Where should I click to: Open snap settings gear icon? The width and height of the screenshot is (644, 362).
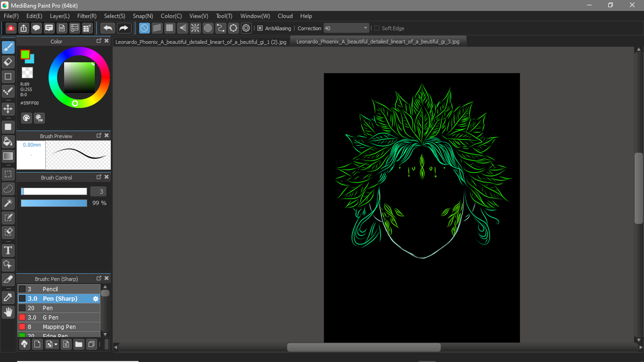[246, 28]
